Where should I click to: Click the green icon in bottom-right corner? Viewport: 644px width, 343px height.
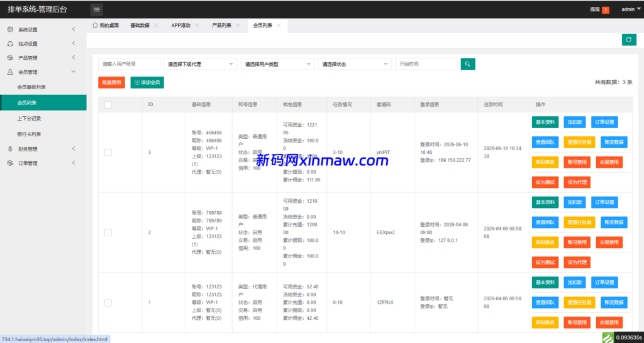608,337
